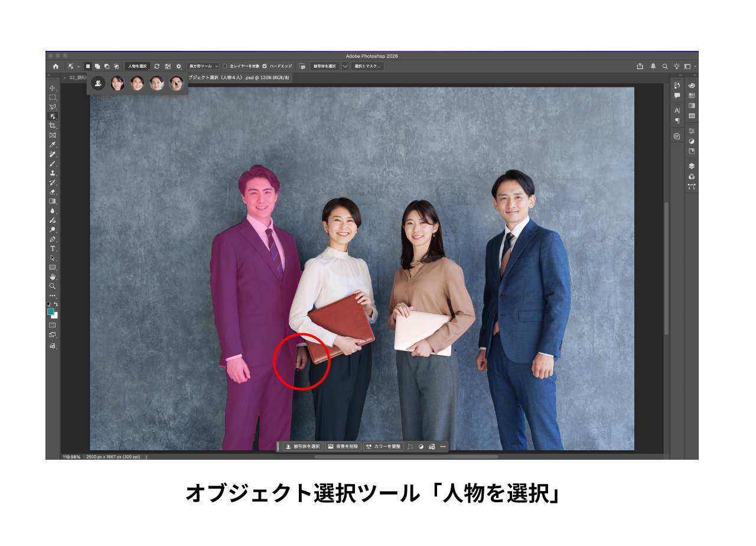This screenshot has width=756, height=546.
Task: Click the teal foreground color swatch
Action: tap(51, 311)
